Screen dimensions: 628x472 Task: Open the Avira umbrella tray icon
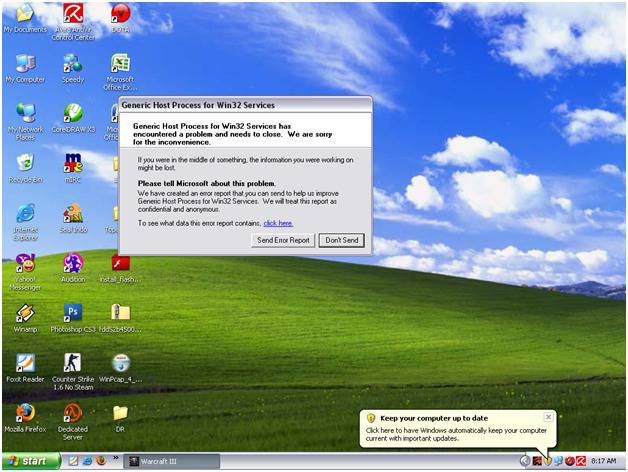click(581, 461)
